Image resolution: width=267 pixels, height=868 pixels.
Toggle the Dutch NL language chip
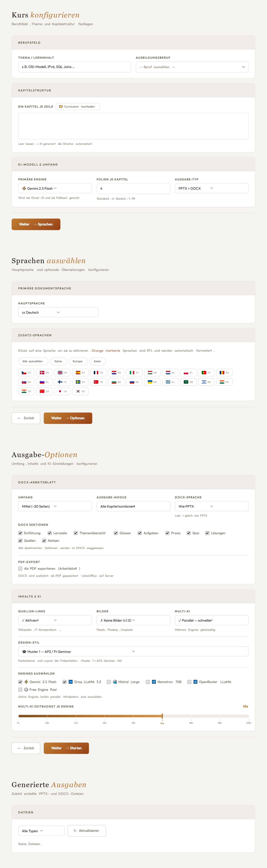tap(170, 373)
